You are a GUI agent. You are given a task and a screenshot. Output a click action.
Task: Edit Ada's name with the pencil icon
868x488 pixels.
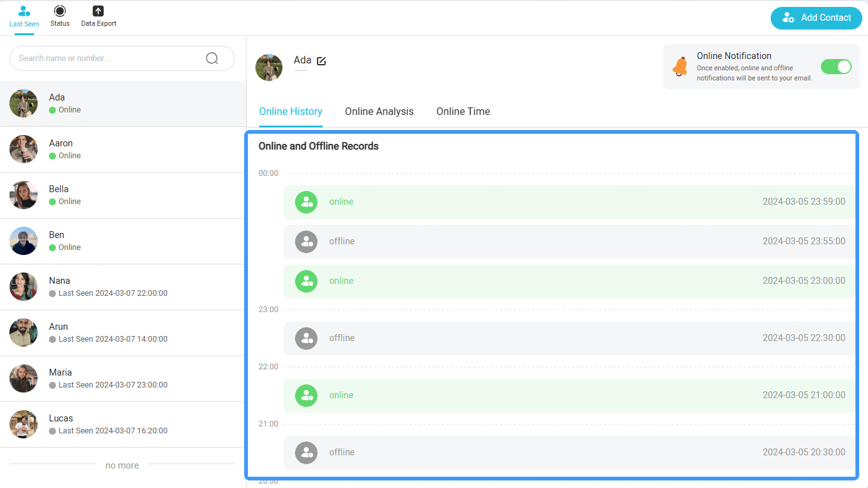[x=321, y=61]
